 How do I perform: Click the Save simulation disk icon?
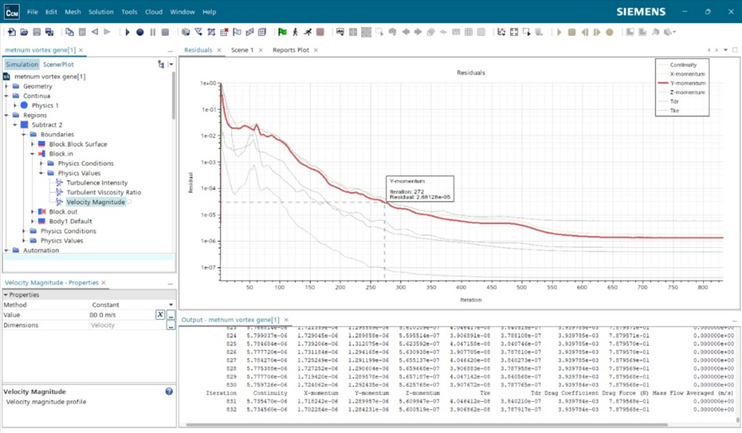coord(36,32)
